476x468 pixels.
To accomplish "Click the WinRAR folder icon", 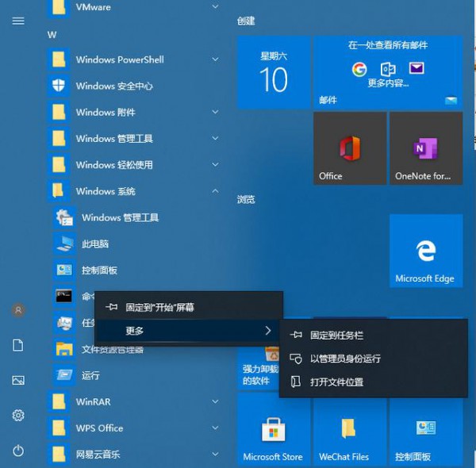I will coord(59,401).
